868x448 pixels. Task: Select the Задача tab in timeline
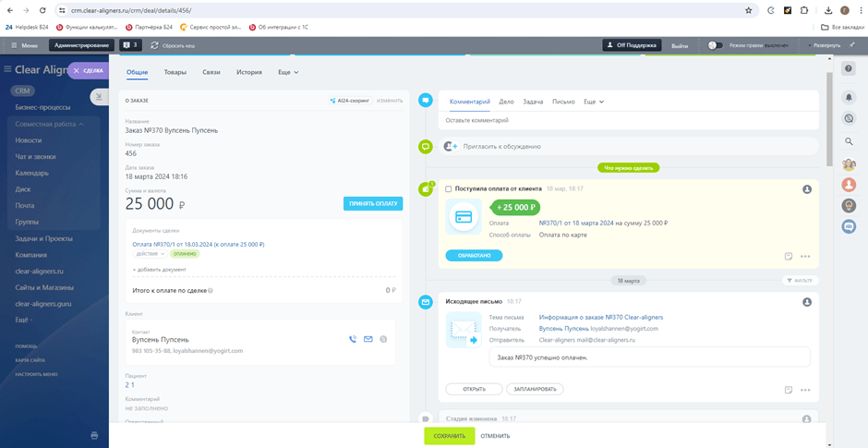(533, 102)
